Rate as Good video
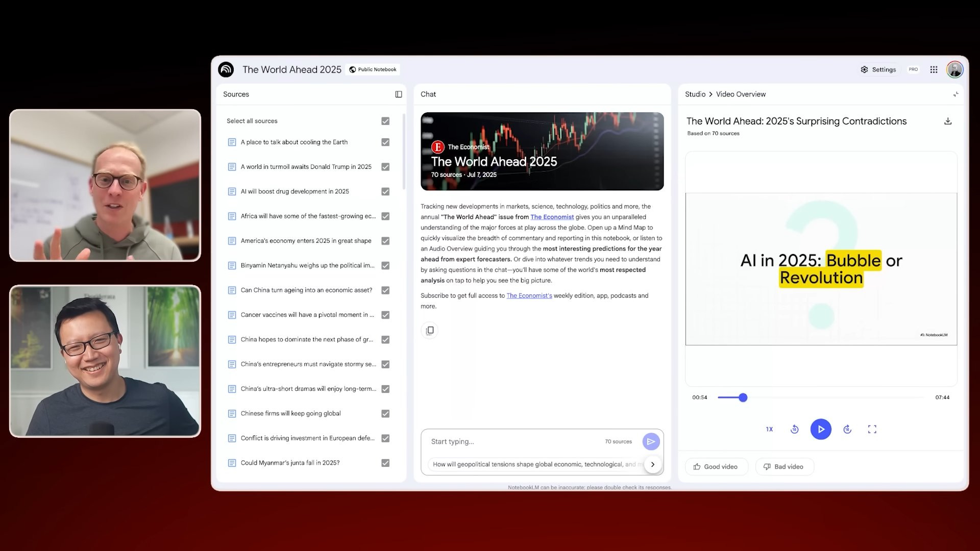Screen dimensions: 980x551 [x=716, y=466]
